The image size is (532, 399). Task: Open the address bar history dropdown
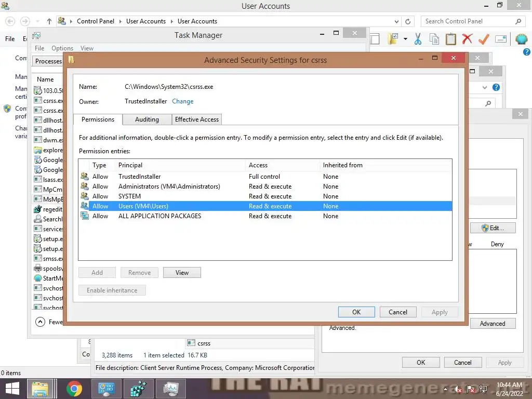click(x=396, y=21)
